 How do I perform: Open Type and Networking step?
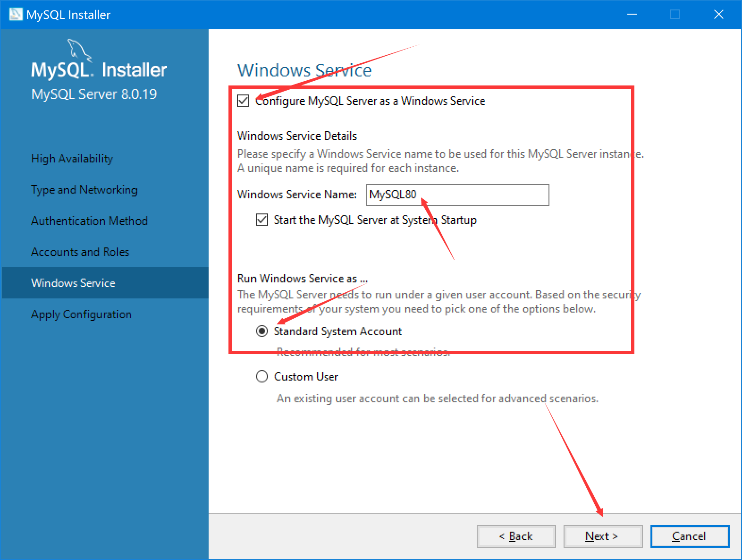pos(84,190)
